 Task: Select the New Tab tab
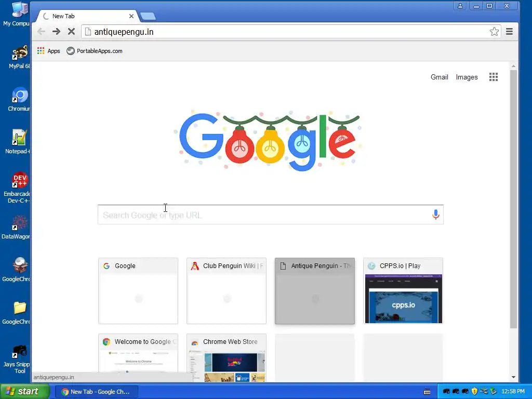pyautogui.click(x=87, y=16)
